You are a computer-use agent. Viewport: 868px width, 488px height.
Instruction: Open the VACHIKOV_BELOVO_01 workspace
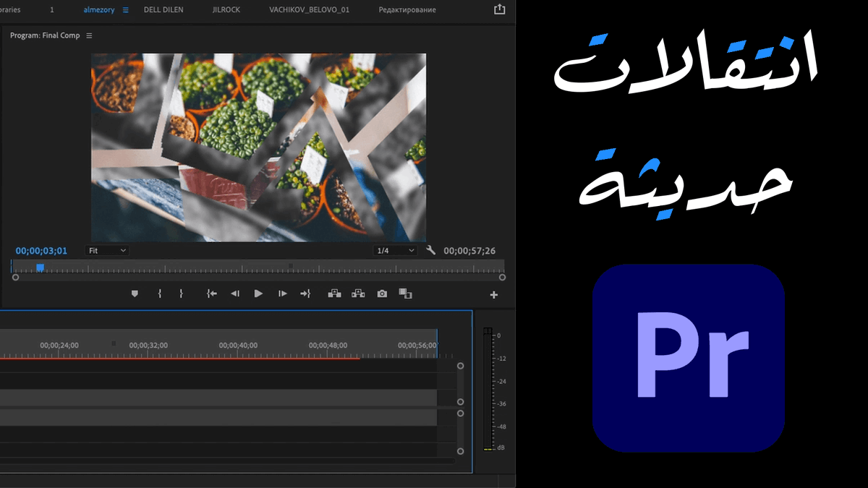click(x=309, y=10)
